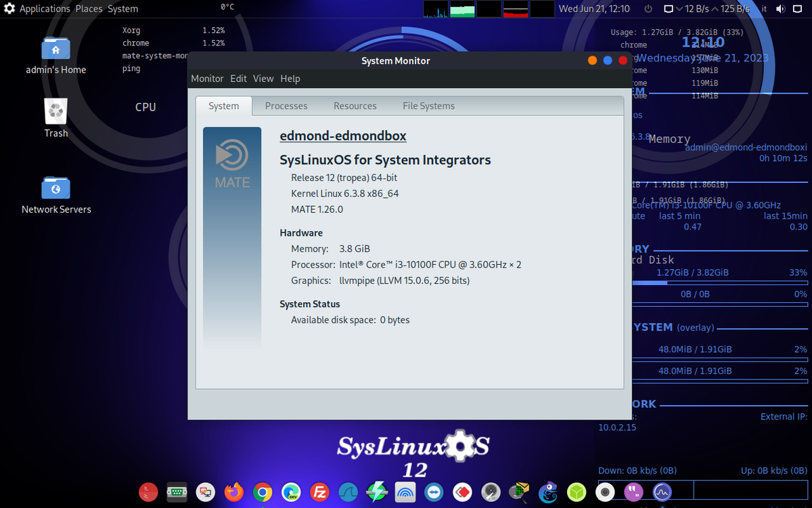Open the chameleon dock icon
Image resolution: width=812 pixels, height=508 pixels.
[x=548, y=492]
